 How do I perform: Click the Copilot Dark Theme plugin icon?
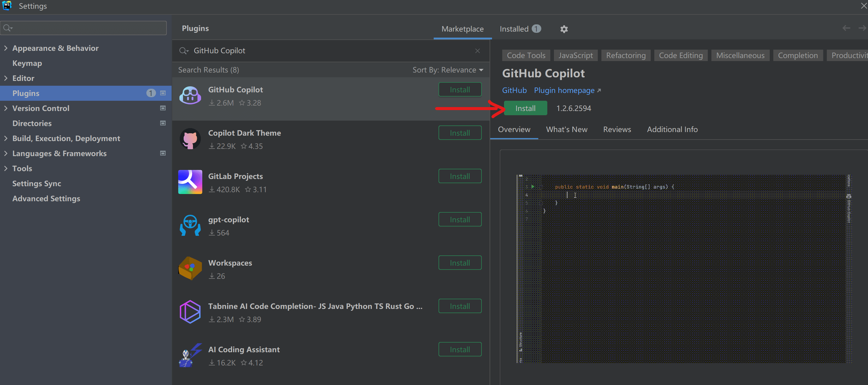190,139
